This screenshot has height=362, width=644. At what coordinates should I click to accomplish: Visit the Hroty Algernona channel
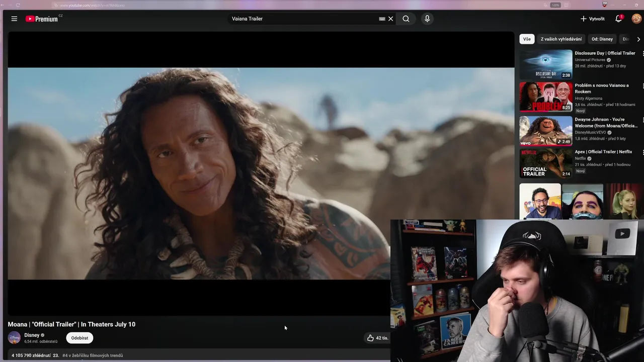[589, 98]
